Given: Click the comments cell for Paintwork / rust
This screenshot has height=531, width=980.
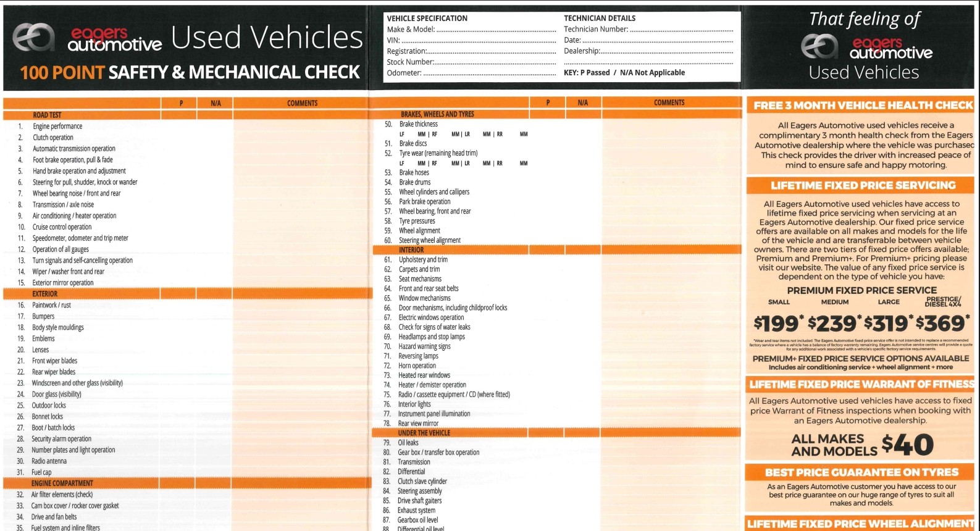Looking at the screenshot, I should pyautogui.click(x=302, y=305).
